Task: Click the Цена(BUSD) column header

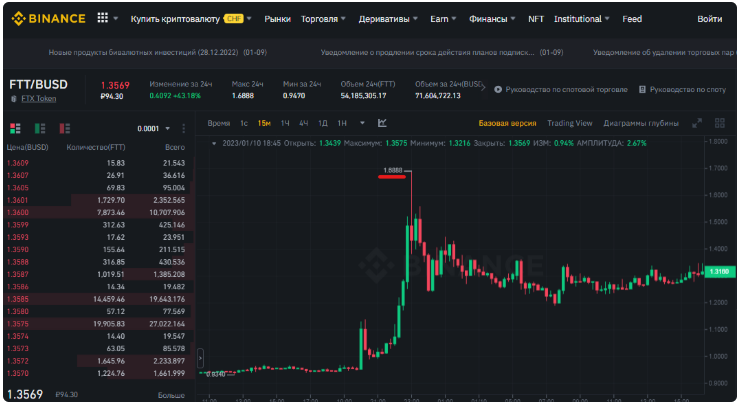Action: (x=28, y=148)
